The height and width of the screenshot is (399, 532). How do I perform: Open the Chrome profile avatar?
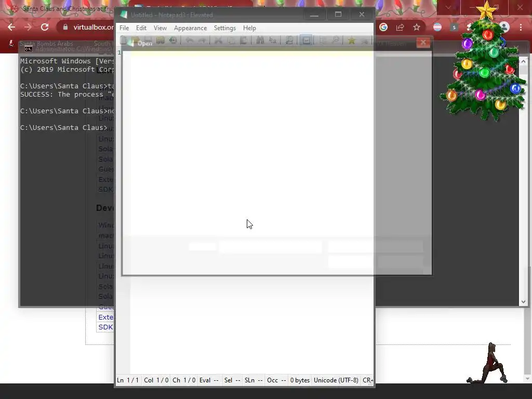coord(504,27)
